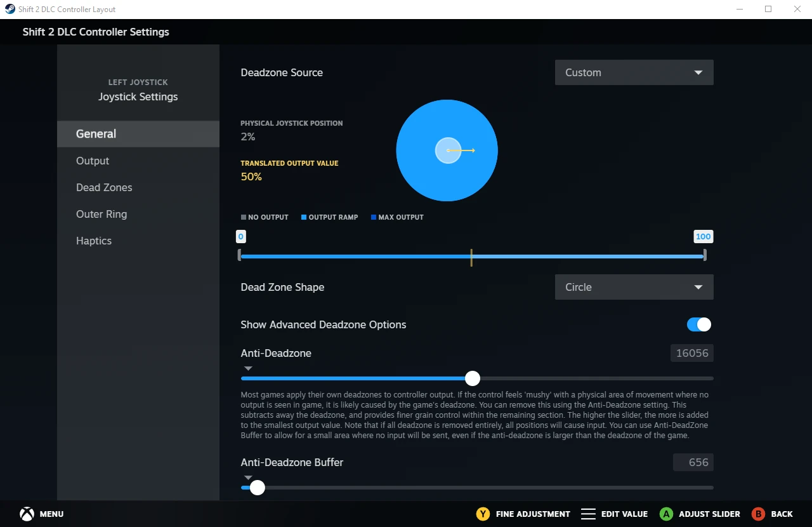
Task: Click Shift 2 DLC Controller Settings title
Action: pos(96,32)
